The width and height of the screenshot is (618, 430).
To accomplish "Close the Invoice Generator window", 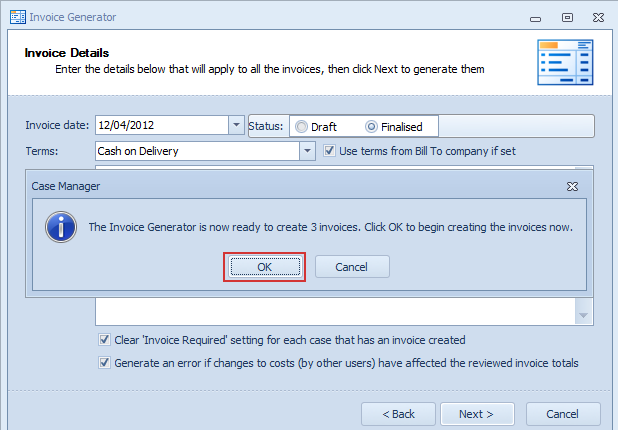I will 598,17.
